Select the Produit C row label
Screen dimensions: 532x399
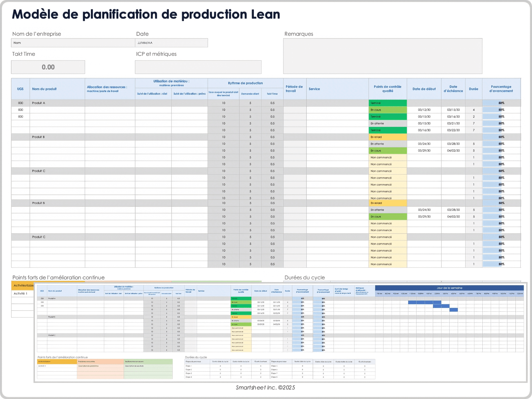(39, 171)
